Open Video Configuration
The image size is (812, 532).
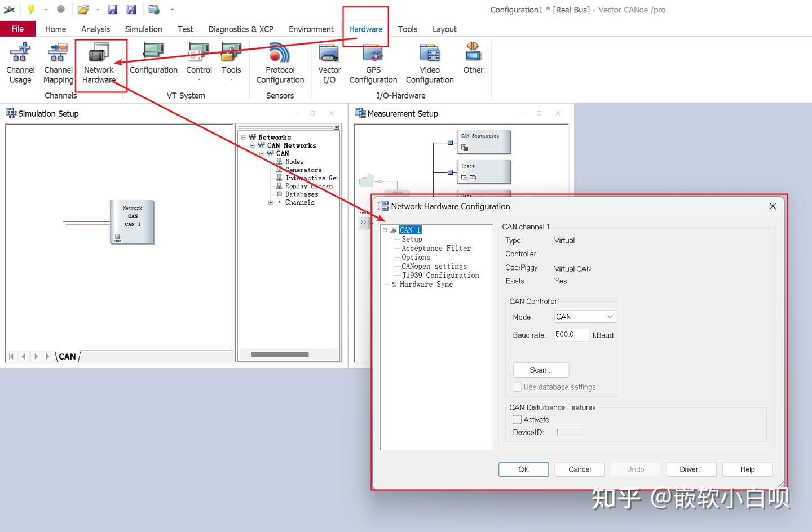coord(430,64)
